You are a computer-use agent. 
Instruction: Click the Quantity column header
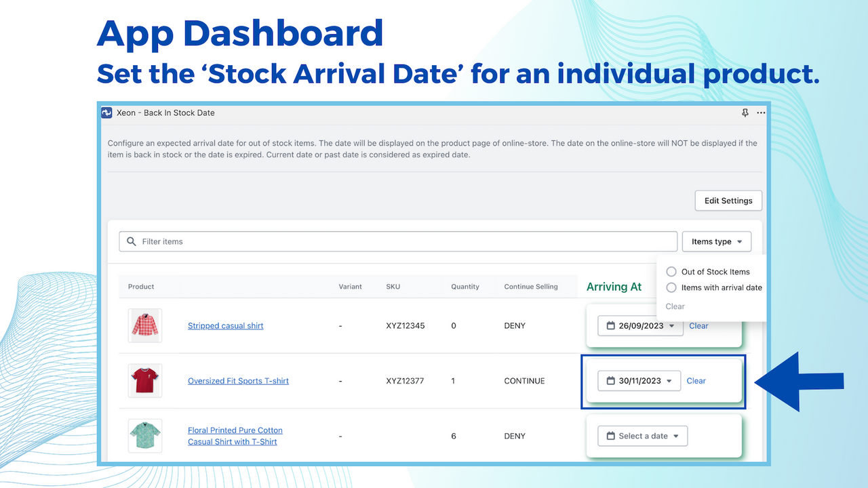click(x=465, y=287)
